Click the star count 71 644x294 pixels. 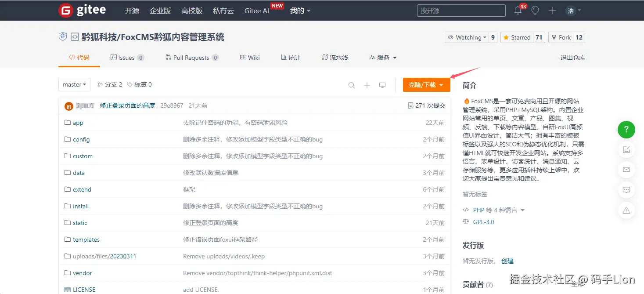(539, 37)
